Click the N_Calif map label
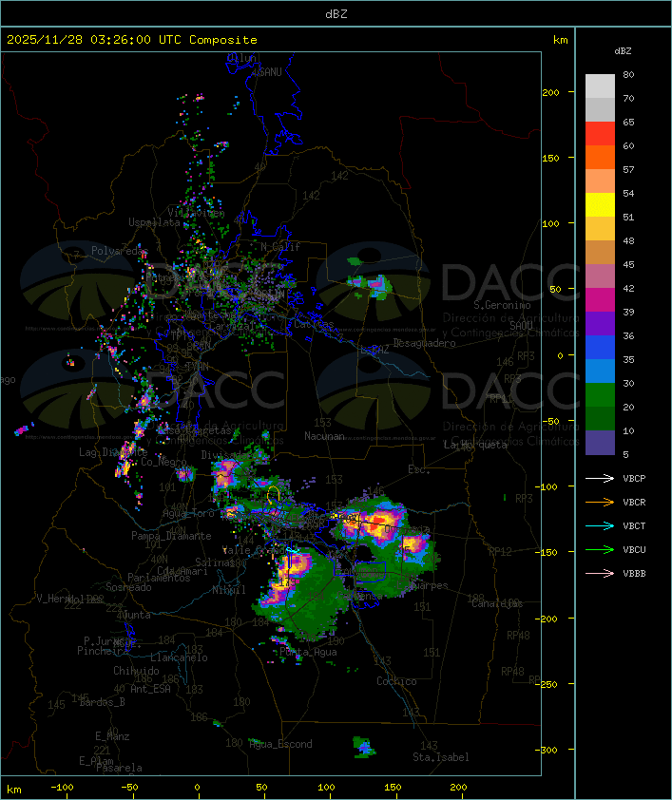This screenshot has height=800, width=672. click(280, 247)
